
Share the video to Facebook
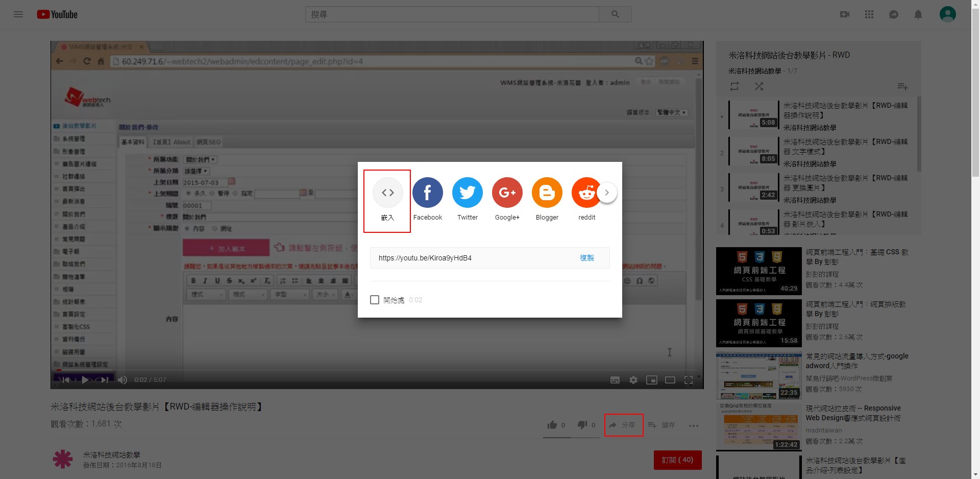427,193
